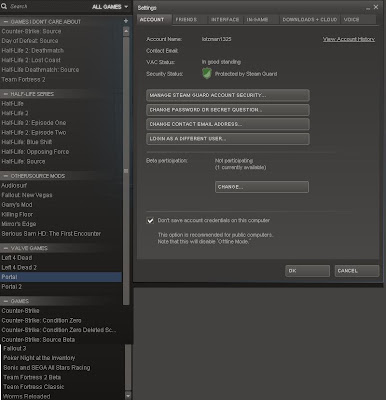Open the In-Game tab
The height and width of the screenshot is (400, 386).
(257, 20)
